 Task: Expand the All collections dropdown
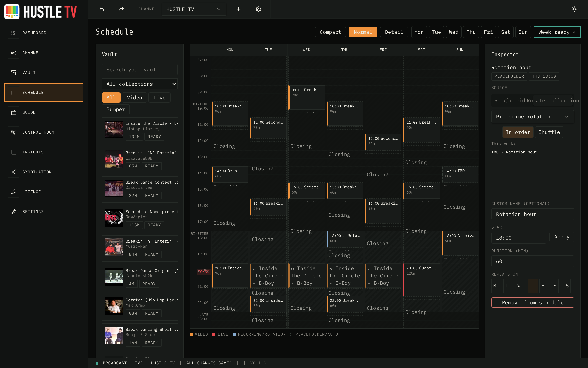pos(139,84)
